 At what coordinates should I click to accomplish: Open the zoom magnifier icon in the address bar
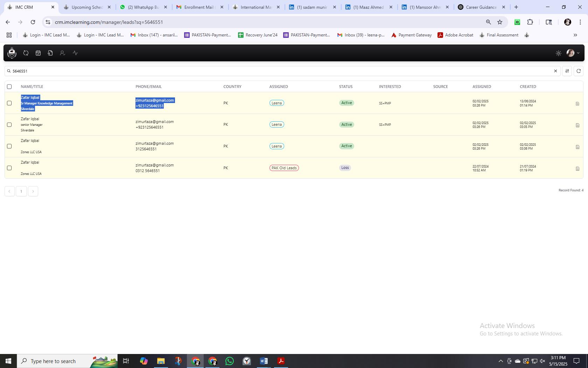[488, 22]
